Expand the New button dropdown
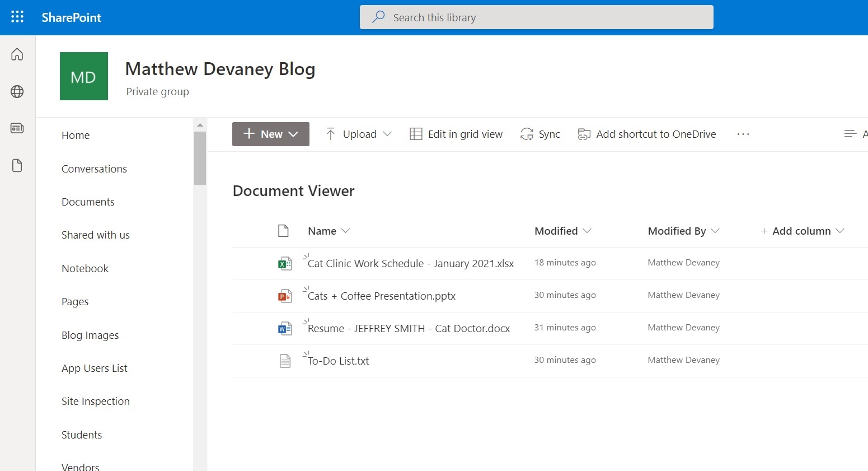The width and height of the screenshot is (868, 471). pyautogui.click(x=295, y=134)
